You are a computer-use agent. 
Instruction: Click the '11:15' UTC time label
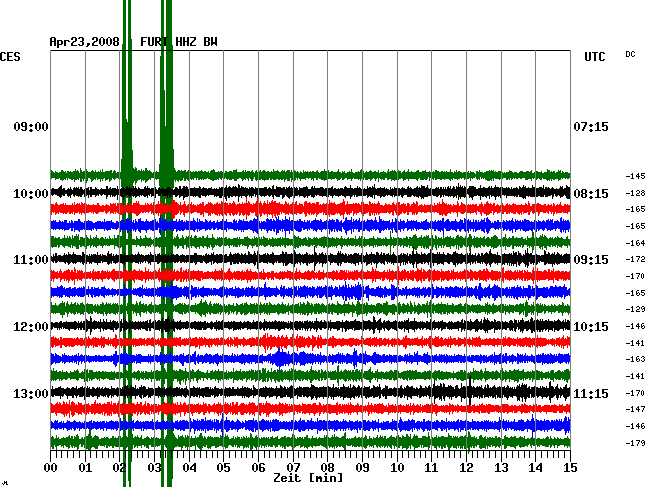tap(591, 393)
